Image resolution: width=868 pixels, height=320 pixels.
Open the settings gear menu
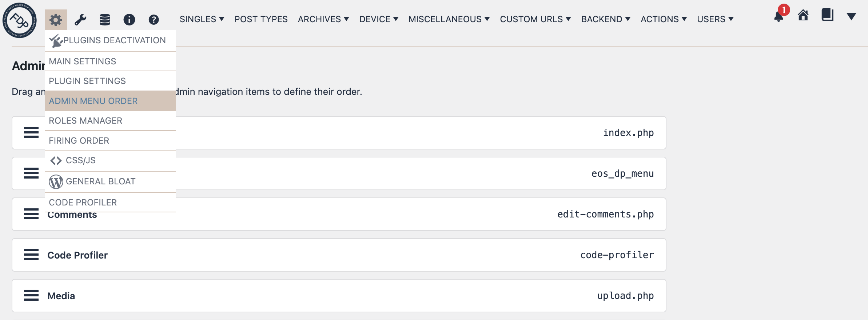pos(55,19)
